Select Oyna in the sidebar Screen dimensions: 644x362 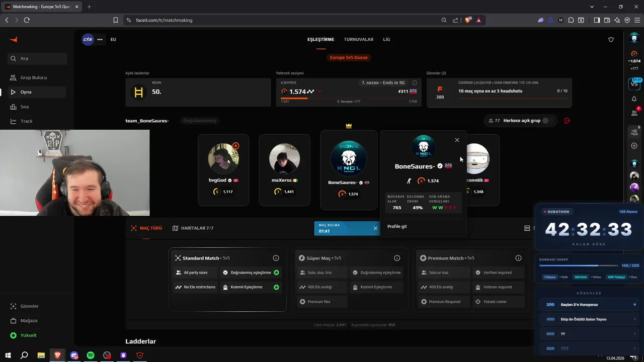37,92
